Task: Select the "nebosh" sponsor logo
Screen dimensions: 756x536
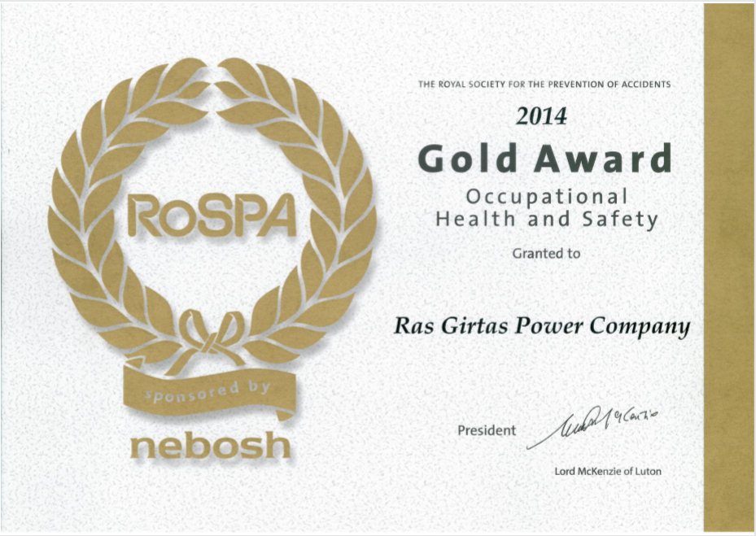Action: pos(210,445)
